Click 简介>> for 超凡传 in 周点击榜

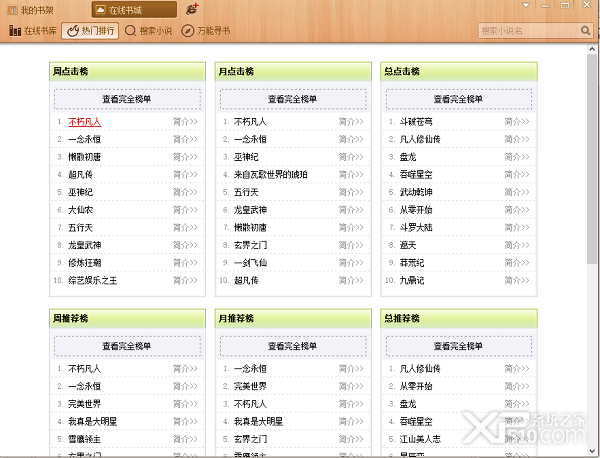(x=185, y=175)
